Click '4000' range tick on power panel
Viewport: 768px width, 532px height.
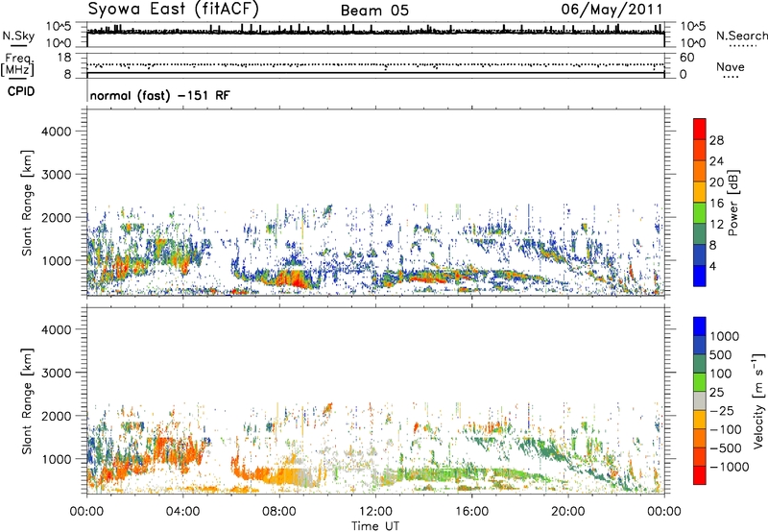[x=56, y=132]
